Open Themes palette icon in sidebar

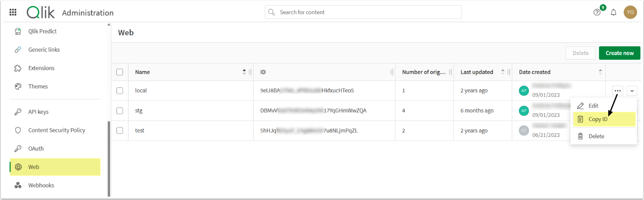18,86
